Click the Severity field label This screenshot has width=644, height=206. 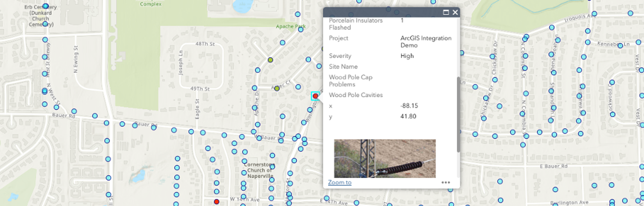(x=340, y=56)
